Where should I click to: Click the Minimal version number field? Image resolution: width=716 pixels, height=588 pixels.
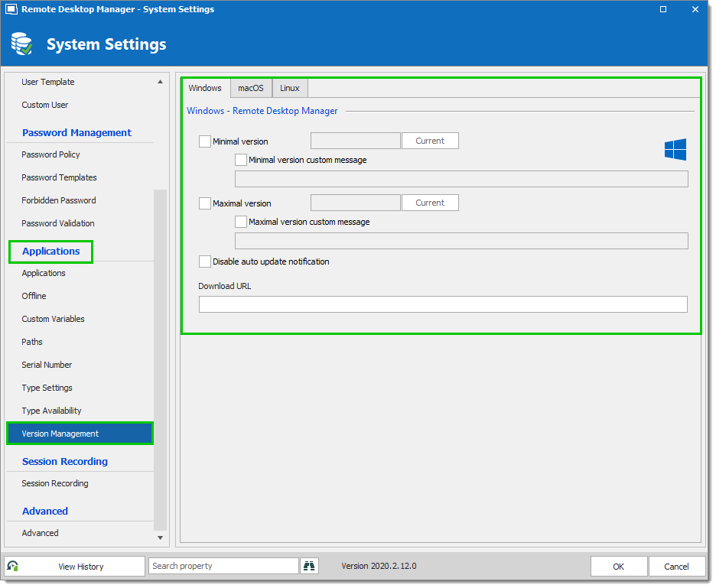[355, 141]
